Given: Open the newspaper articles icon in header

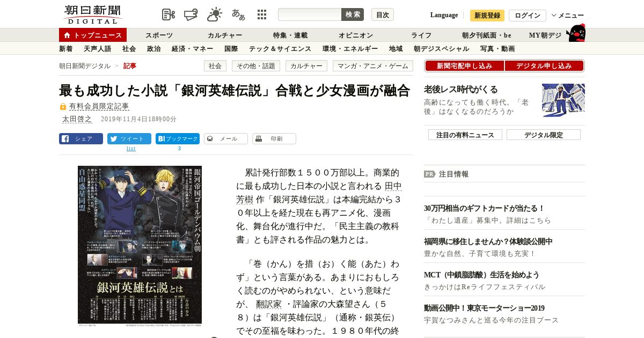Looking at the screenshot, I should 169,14.
